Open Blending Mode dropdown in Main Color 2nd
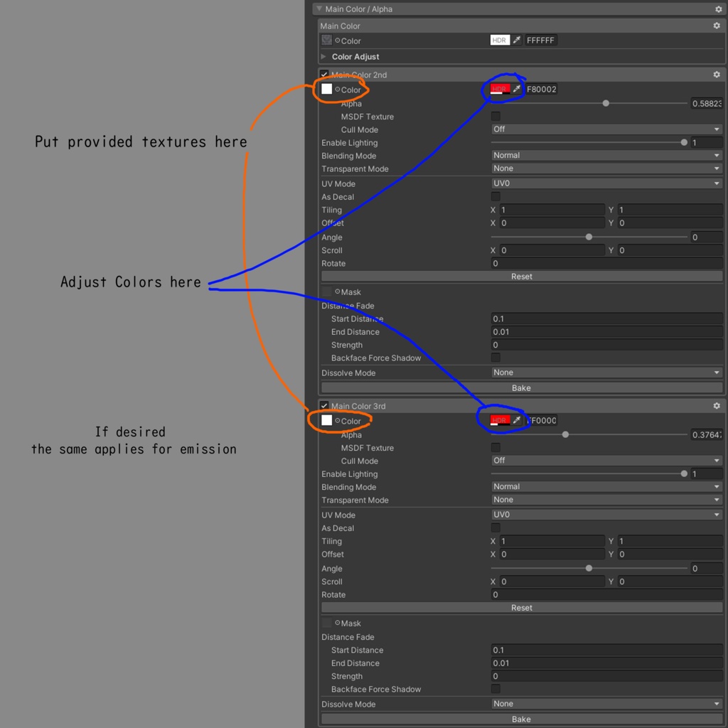 tap(607, 155)
